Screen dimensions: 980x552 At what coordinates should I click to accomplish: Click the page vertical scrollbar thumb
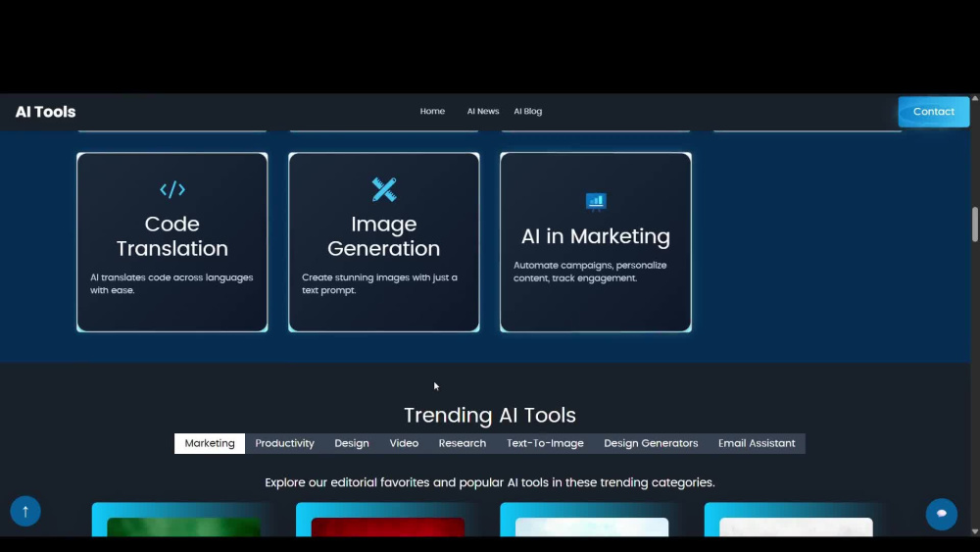click(x=975, y=224)
